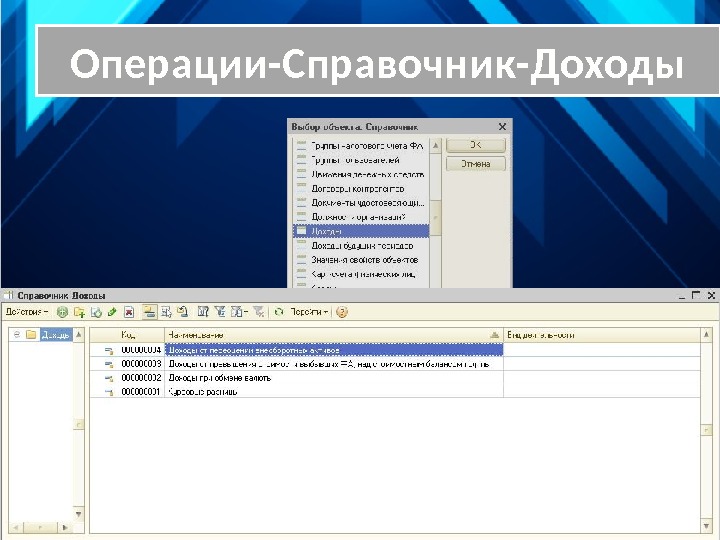The width and height of the screenshot is (720, 540).
Task: Click row icon for 00000001
Action: click(109, 392)
